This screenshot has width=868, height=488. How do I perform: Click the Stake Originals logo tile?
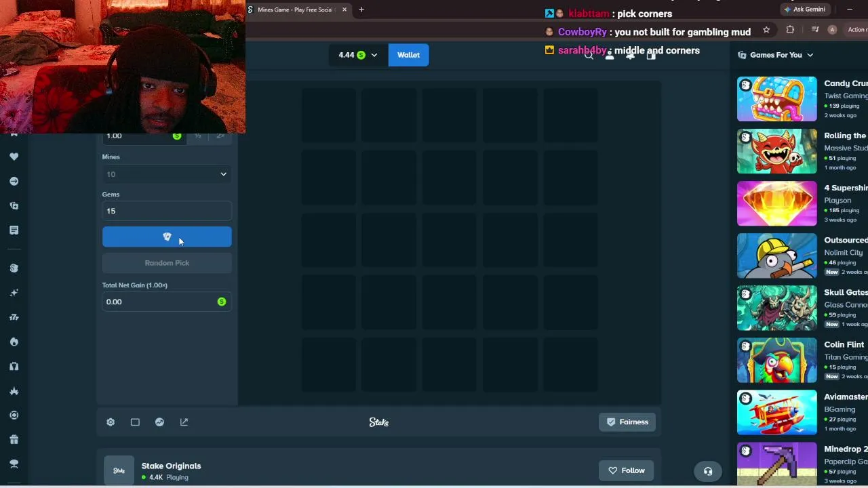[119, 470]
